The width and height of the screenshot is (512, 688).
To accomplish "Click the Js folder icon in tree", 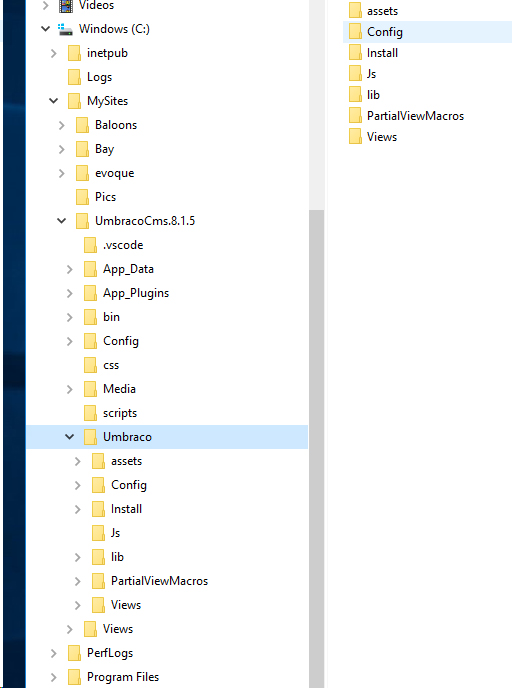I will (x=98, y=533).
